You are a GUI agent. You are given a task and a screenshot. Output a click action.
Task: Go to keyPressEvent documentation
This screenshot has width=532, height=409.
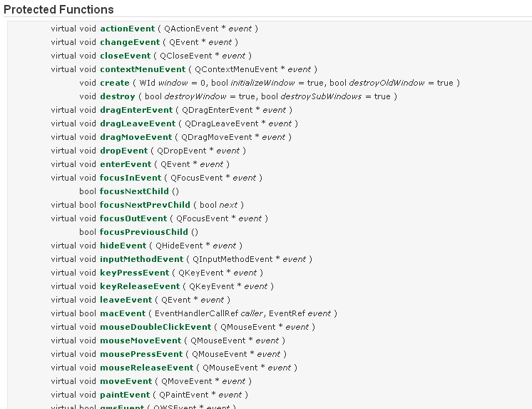134,273
